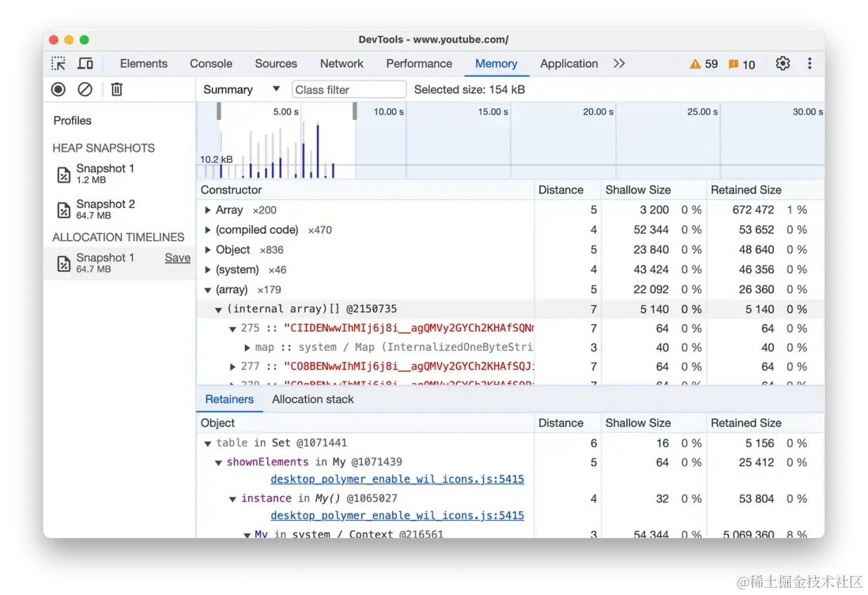Collapse the table in Set @1071441 retainer
The width and height of the screenshot is (868, 595).
208,443
